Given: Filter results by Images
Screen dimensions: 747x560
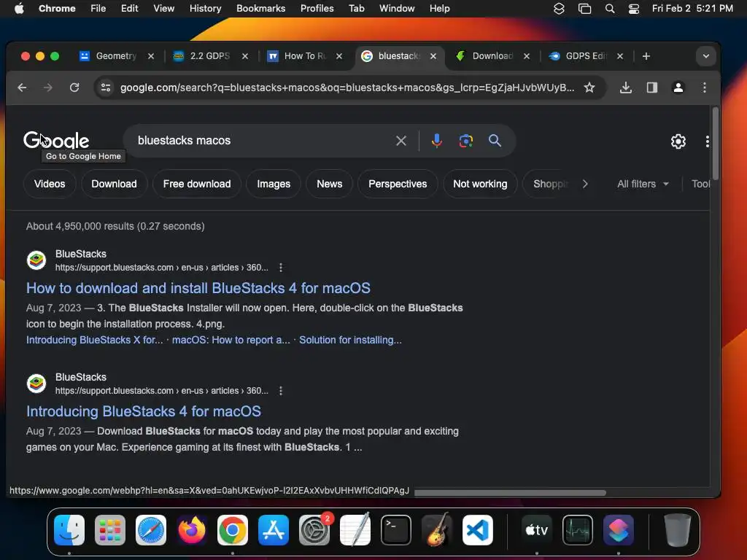Looking at the screenshot, I should 274,184.
